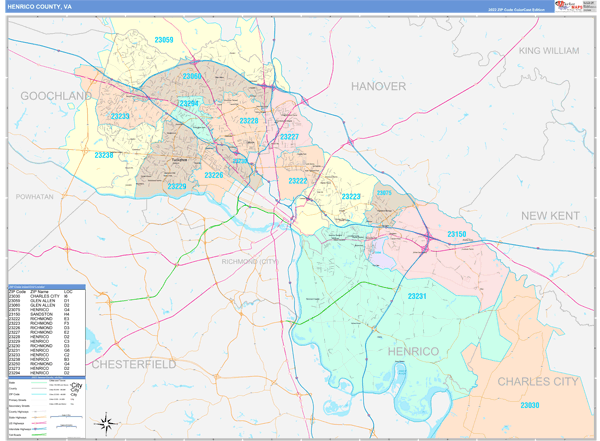The width and height of the screenshot is (600, 441).
Task: Click the New Kent county label
Action: tap(550, 216)
